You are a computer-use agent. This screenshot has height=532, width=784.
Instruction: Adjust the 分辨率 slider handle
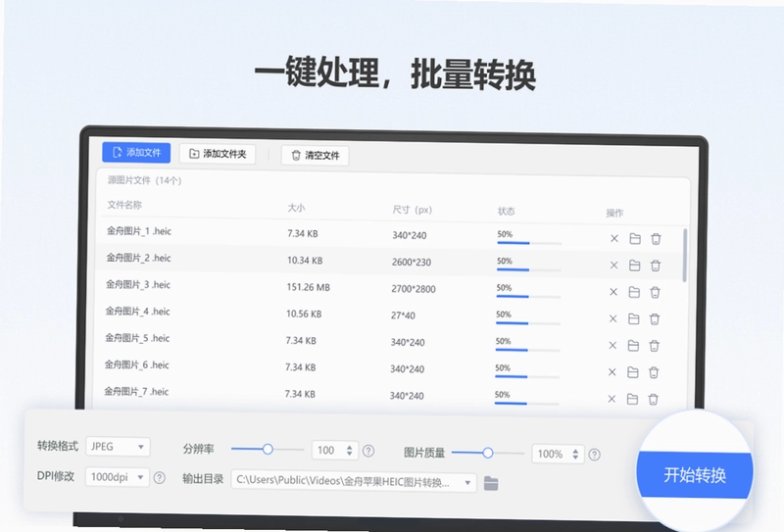(268, 449)
